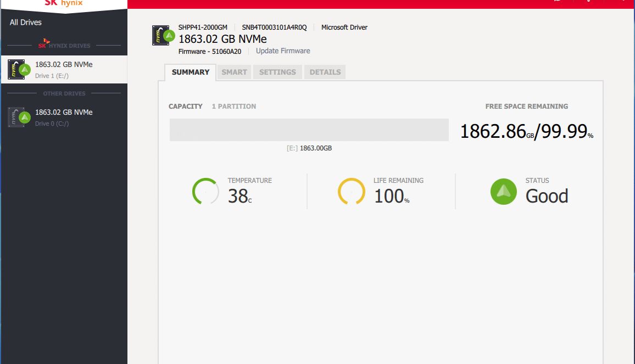Click the STATUS label
Viewport: 635px width, 364px height.
[x=537, y=181]
